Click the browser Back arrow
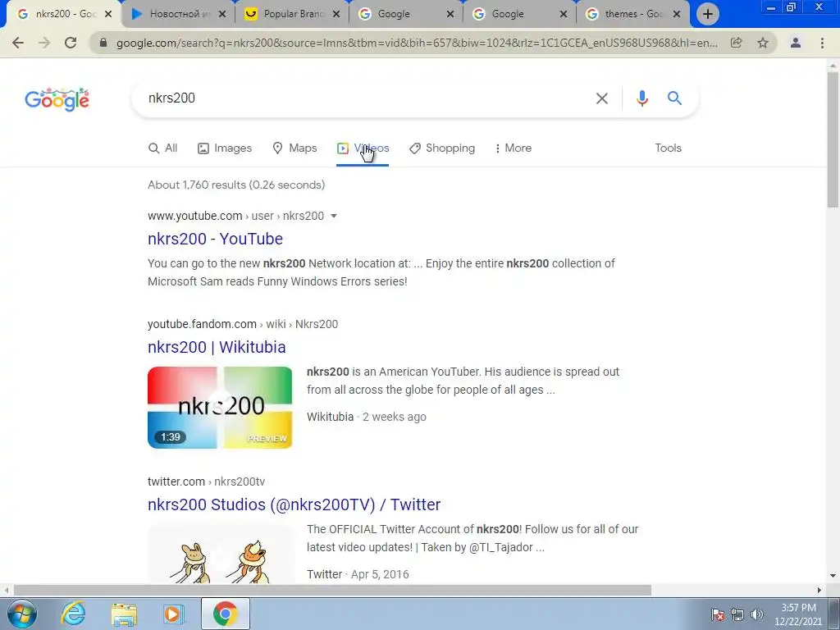This screenshot has width=840, height=630. click(x=18, y=43)
